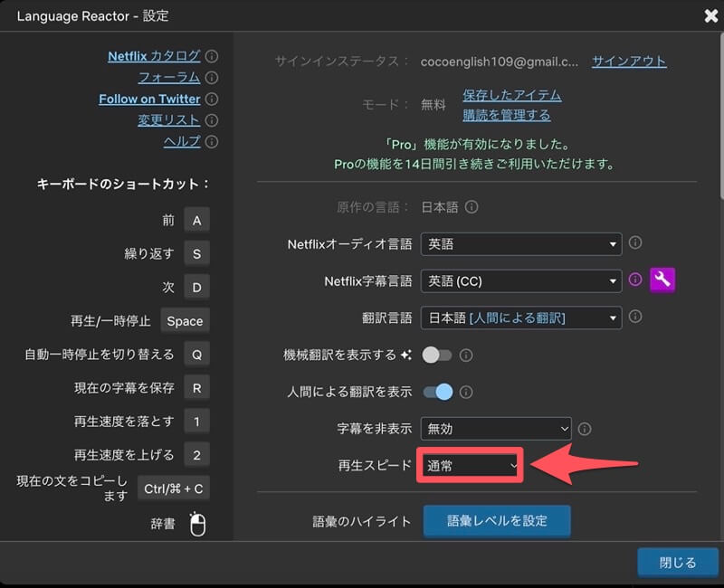The width and height of the screenshot is (724, 588).
Task: Open the 翻訳言語 dropdown
Action: coord(521,318)
